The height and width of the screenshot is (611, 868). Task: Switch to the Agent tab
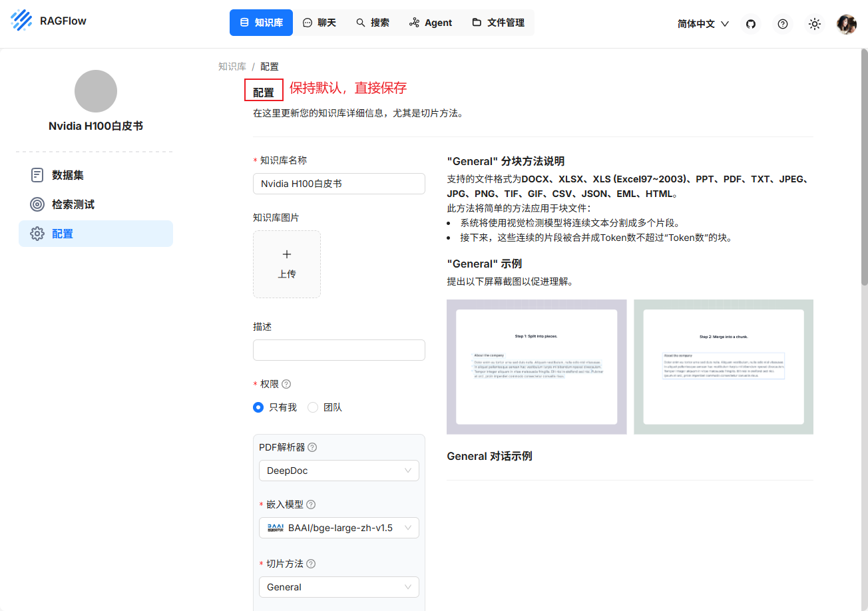(431, 23)
